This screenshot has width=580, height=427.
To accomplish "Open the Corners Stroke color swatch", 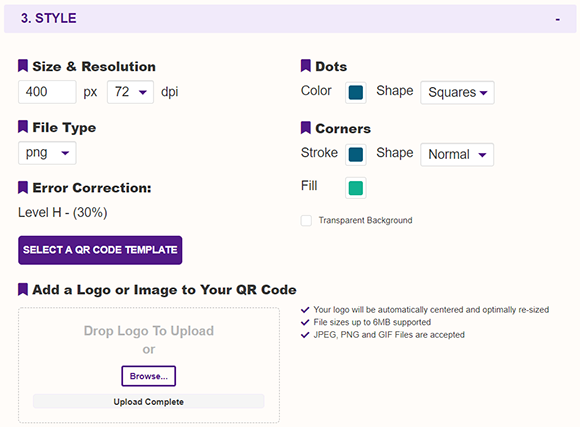I will (356, 154).
